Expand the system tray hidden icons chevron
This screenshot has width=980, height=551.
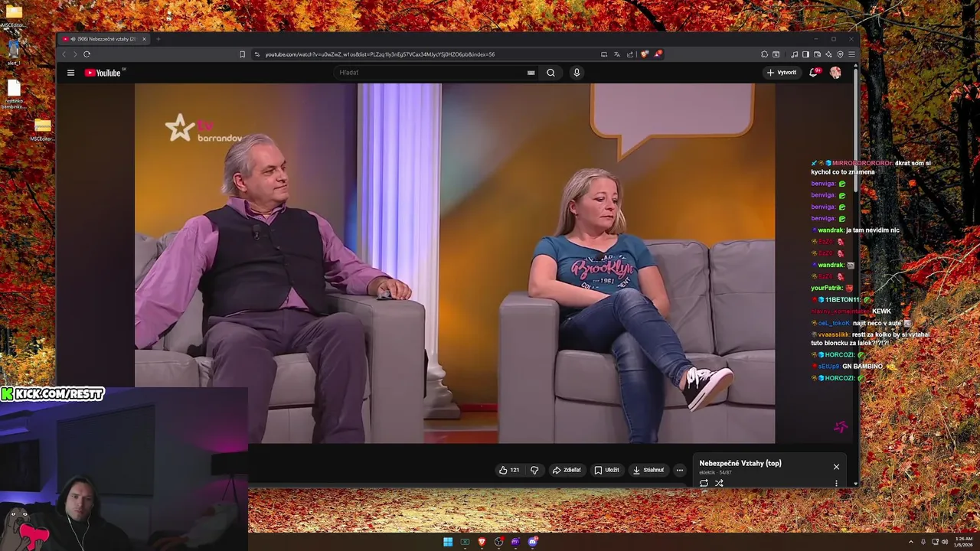[x=911, y=542]
